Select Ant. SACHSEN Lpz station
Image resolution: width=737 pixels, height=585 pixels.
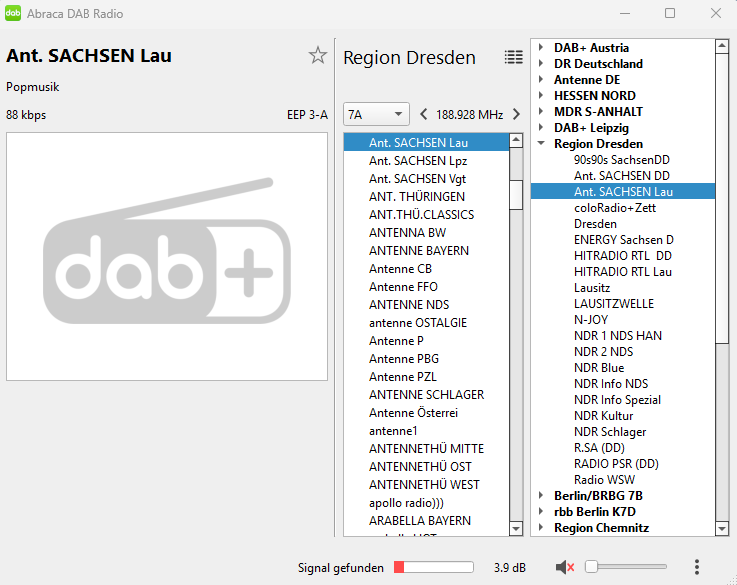click(418, 161)
